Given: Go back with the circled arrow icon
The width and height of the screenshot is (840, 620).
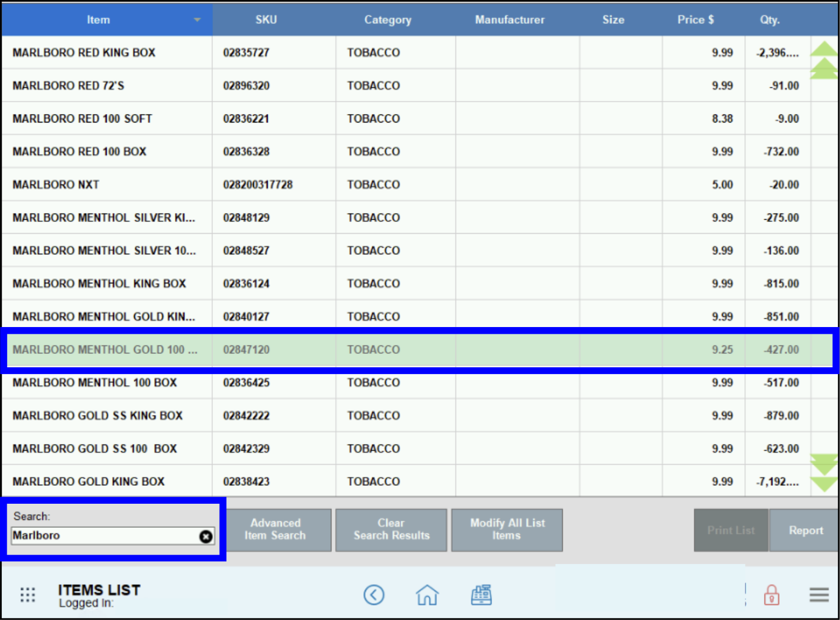Looking at the screenshot, I should click(x=374, y=595).
